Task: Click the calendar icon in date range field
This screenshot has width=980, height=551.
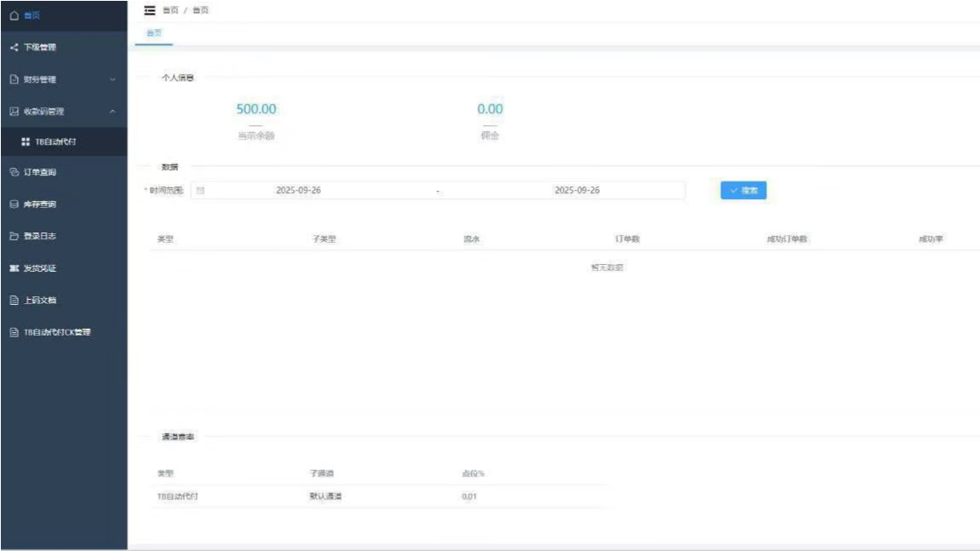Action: click(201, 190)
